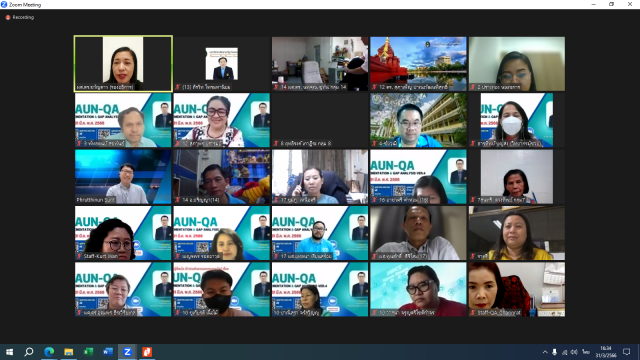Select the active speaker tile with yellow border
This screenshot has height=360, width=640.
(123, 64)
